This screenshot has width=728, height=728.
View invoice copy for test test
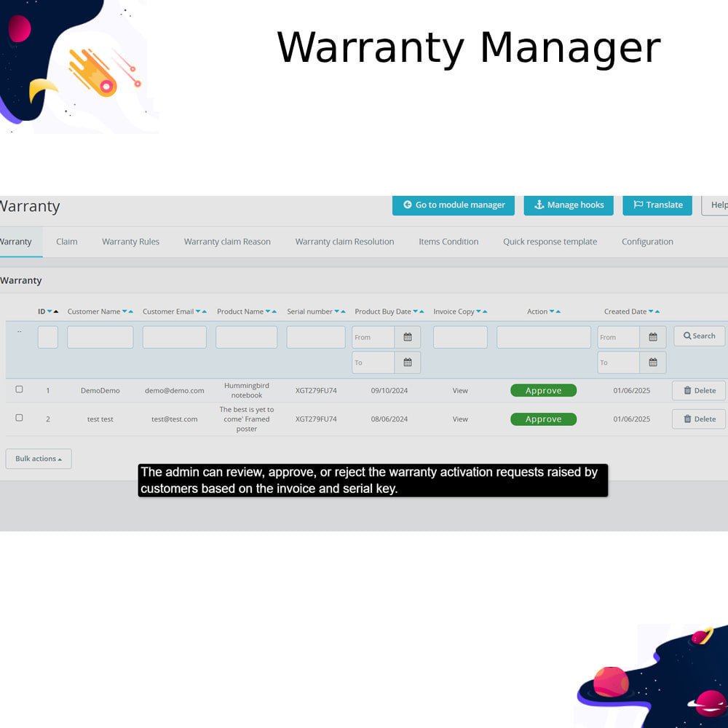point(460,419)
